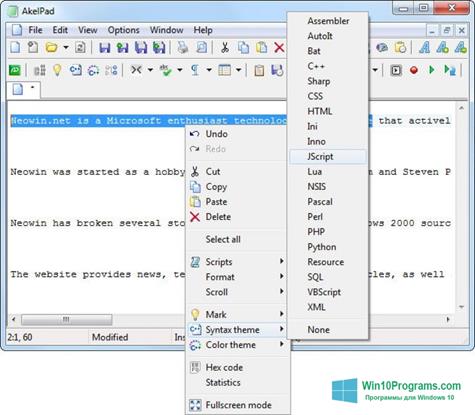Click the yellow Open folder toolbar icon

point(52,48)
